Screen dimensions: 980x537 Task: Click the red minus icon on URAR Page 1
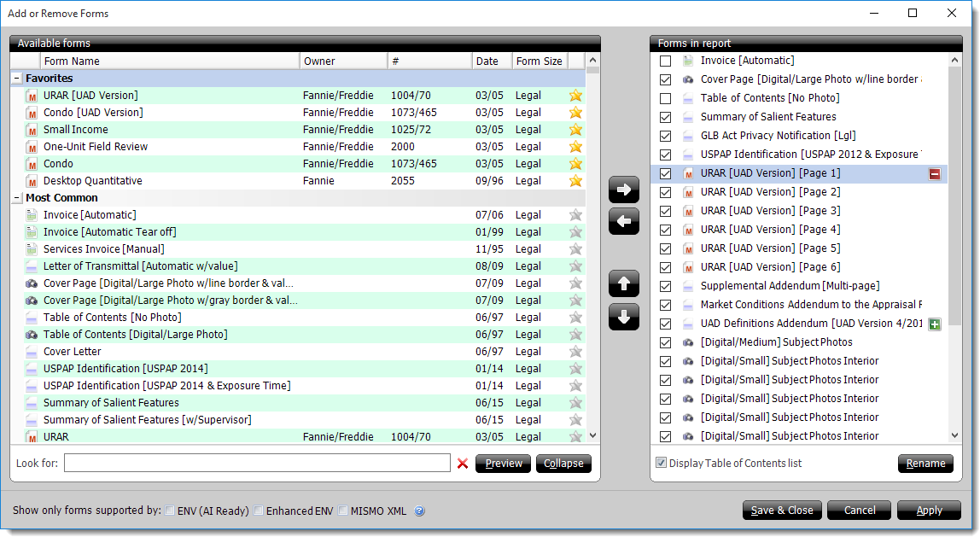pos(935,174)
